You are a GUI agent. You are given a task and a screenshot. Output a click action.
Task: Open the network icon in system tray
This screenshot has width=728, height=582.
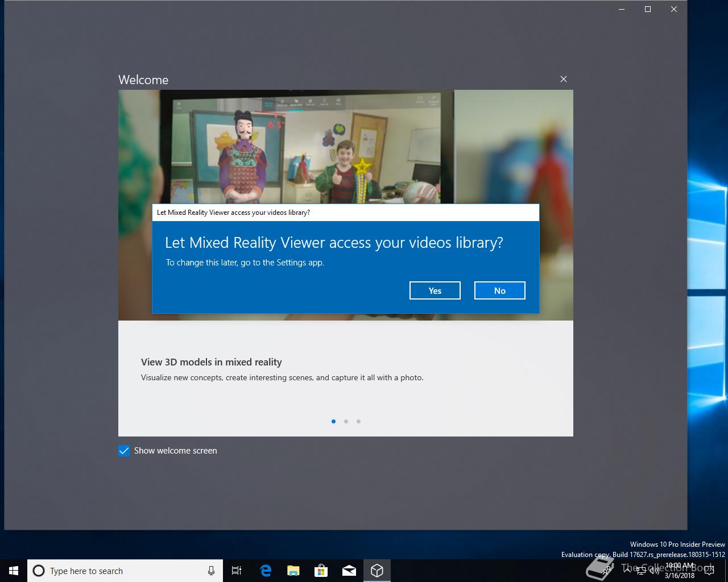point(640,571)
